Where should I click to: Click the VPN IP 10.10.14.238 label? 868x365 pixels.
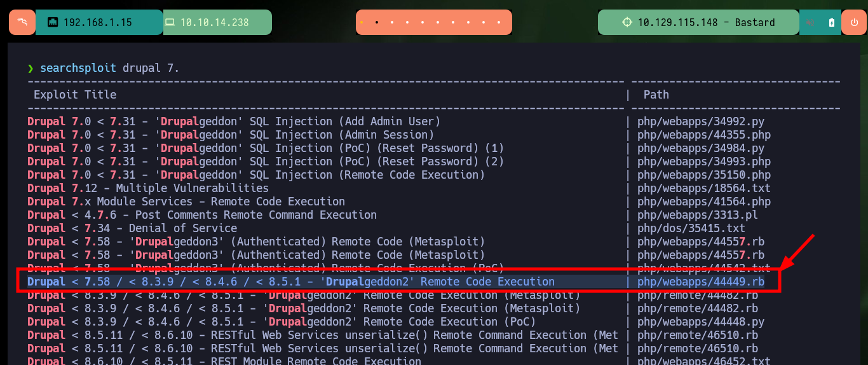[x=215, y=22]
